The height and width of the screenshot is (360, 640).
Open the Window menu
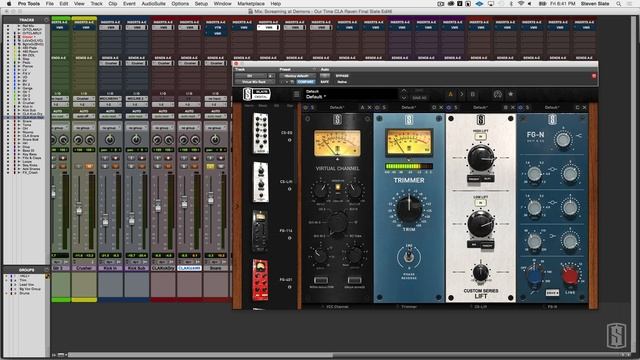pyautogui.click(x=222, y=4)
